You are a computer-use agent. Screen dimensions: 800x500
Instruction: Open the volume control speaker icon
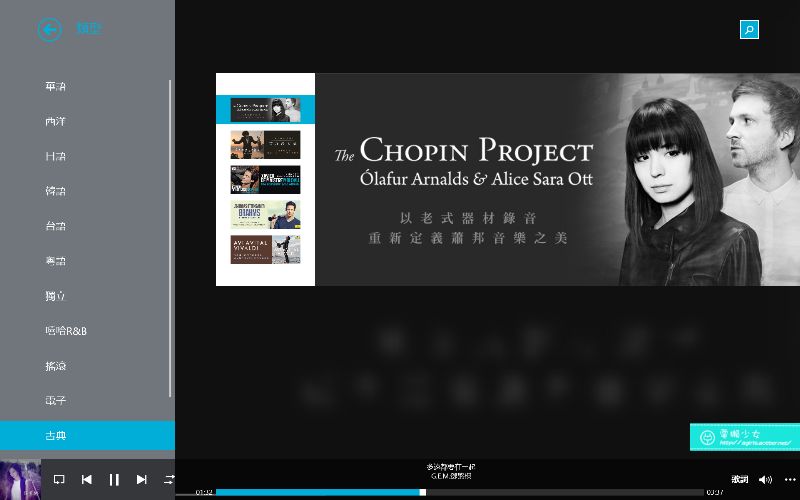[765, 479]
